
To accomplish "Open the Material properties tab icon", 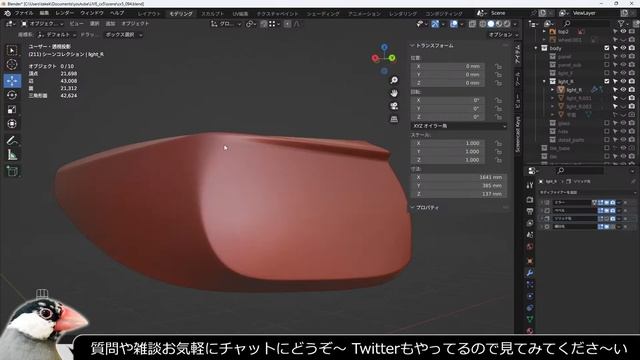I will click(530, 331).
